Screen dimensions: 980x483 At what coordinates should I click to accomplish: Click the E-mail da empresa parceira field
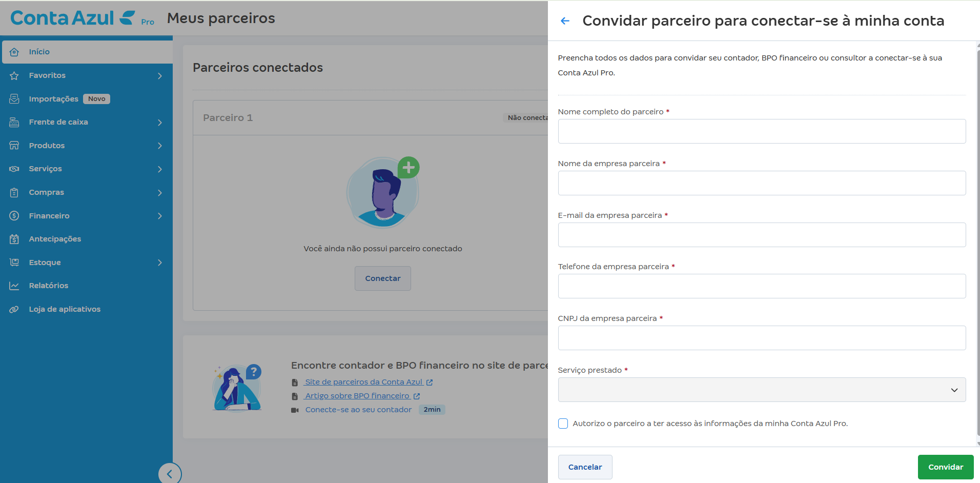point(762,235)
